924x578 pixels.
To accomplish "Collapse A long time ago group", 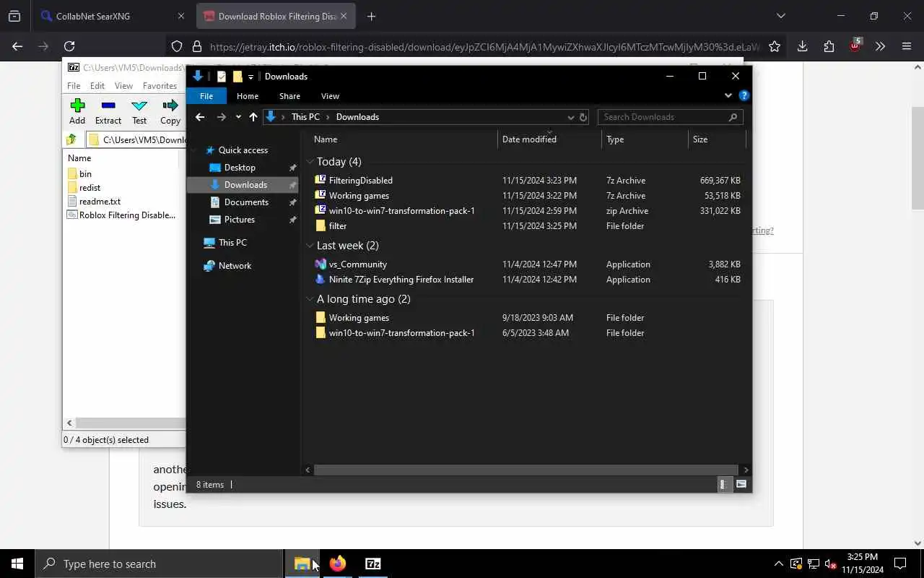I will coord(310,299).
